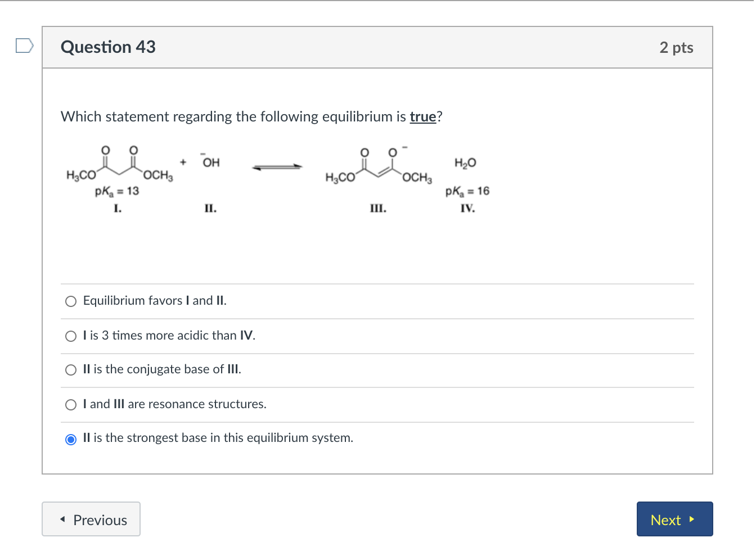Click the enolate structure labeled III
The height and width of the screenshot is (560, 756).
(378, 166)
